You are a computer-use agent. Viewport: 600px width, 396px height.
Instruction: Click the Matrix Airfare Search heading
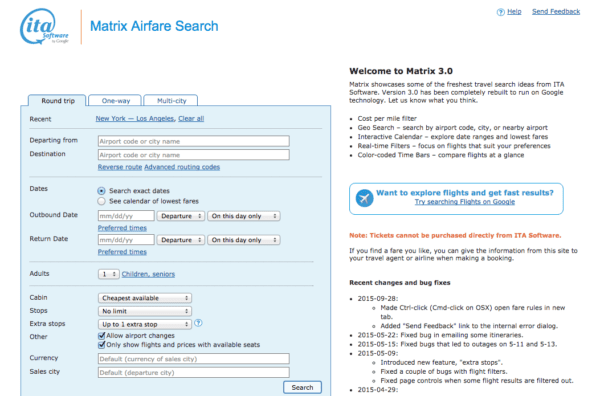point(154,26)
